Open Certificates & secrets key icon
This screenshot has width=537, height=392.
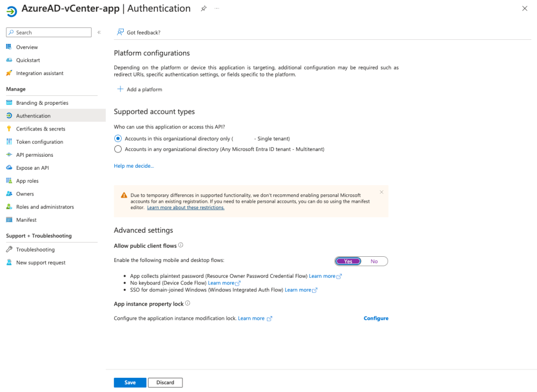[x=9, y=129]
